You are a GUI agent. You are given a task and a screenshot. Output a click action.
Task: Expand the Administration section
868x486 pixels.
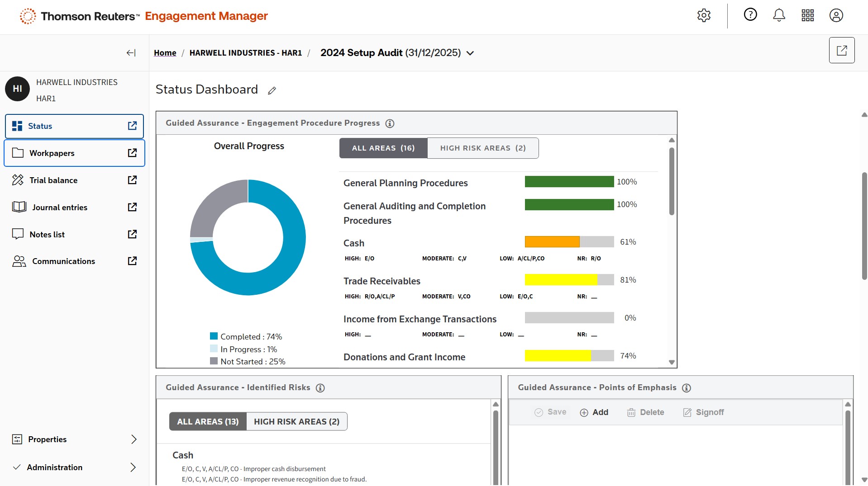point(133,467)
